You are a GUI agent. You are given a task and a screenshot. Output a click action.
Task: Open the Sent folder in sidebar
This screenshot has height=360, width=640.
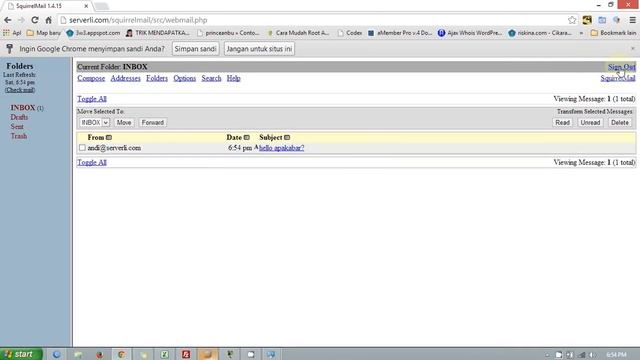click(x=17, y=127)
